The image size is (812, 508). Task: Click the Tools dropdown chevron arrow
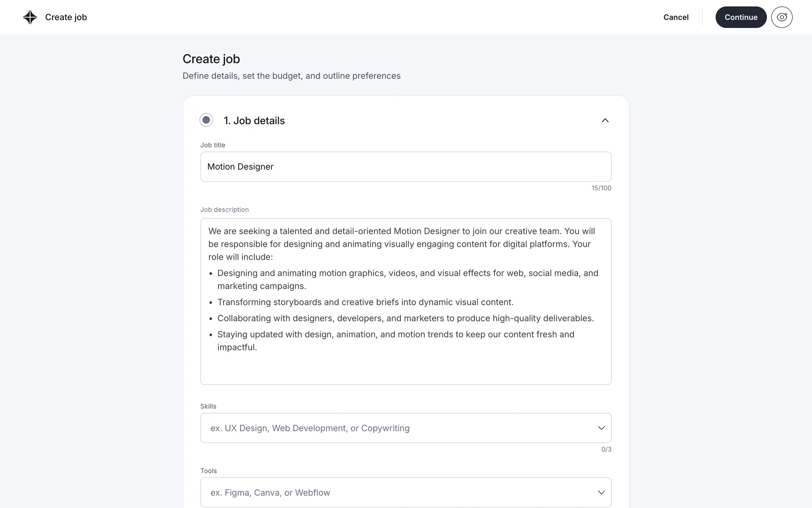point(601,492)
